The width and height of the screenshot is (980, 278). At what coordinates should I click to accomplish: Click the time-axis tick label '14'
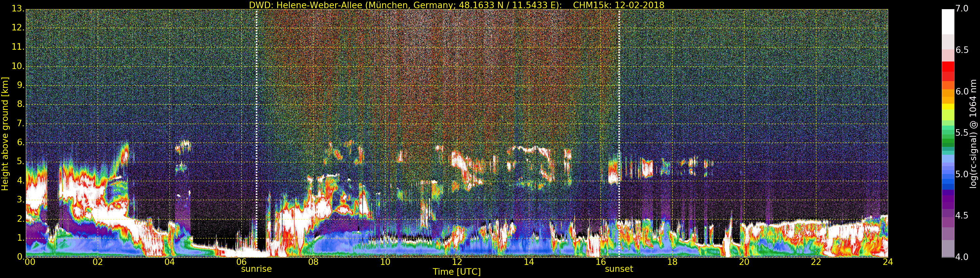click(x=529, y=262)
